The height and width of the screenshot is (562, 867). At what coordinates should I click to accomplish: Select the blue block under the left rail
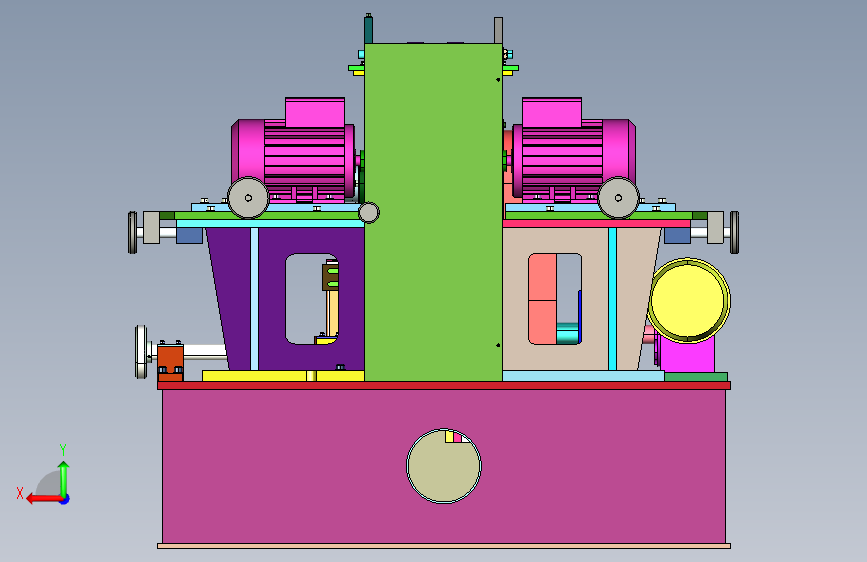(x=190, y=236)
